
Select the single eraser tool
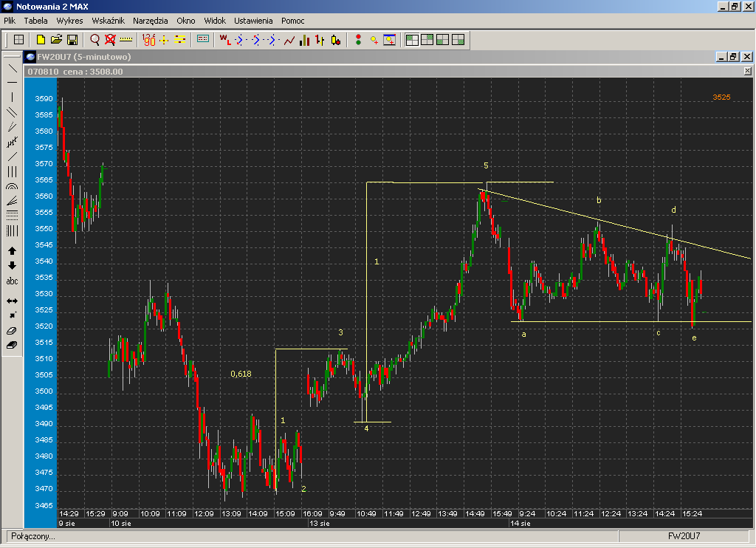click(x=12, y=330)
